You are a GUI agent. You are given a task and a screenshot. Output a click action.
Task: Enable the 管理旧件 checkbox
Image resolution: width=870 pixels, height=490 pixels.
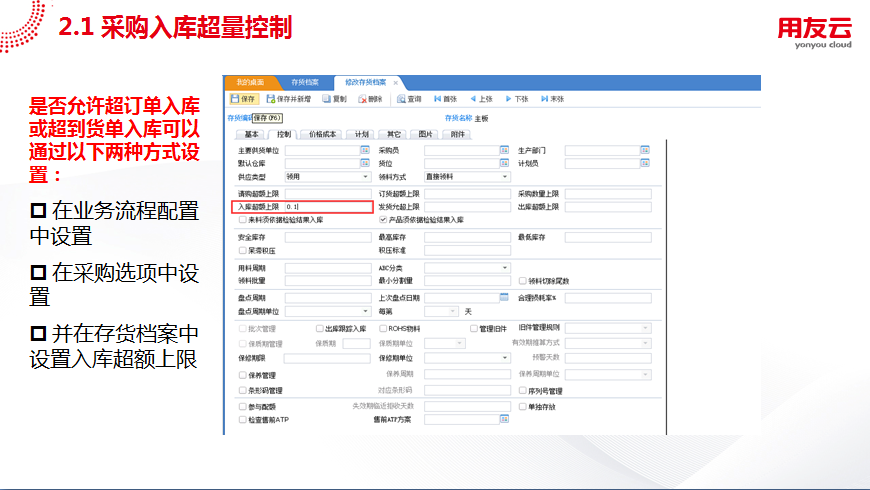point(474,329)
